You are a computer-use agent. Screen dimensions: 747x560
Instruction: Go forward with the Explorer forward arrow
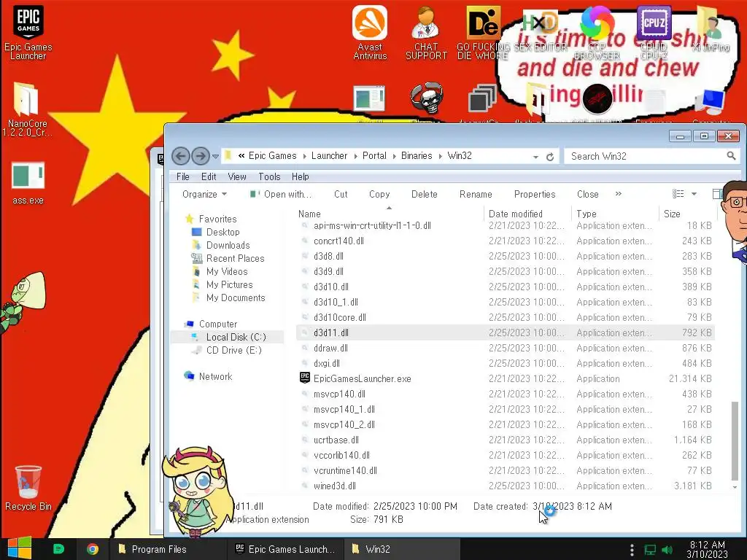click(201, 156)
